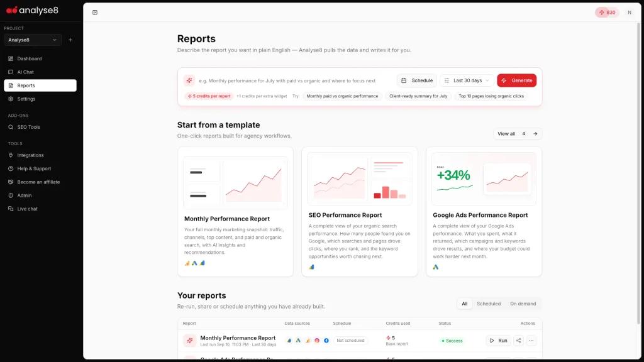The width and height of the screenshot is (644, 362).
Task: Click the Credits used column header
Action: (x=398, y=324)
